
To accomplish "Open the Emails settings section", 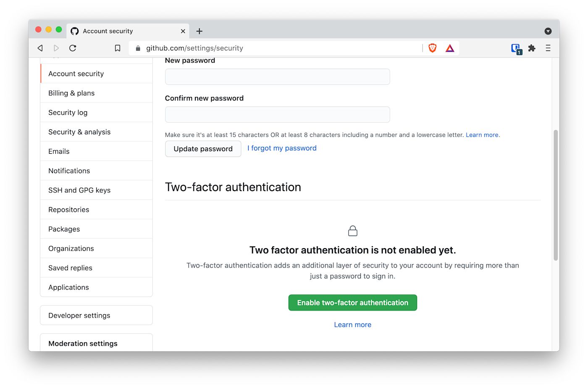I will coord(59,151).
